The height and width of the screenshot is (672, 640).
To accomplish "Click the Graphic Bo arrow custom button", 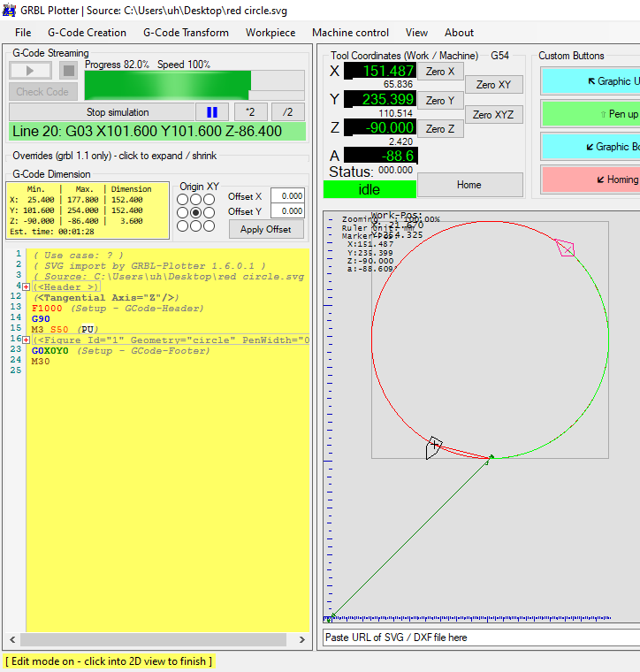I will click(x=590, y=147).
